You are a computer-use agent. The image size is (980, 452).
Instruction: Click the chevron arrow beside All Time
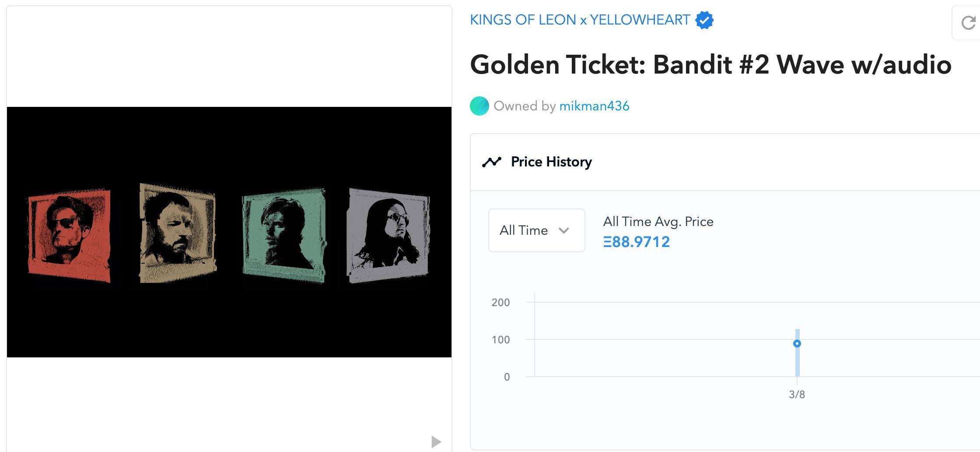(564, 230)
